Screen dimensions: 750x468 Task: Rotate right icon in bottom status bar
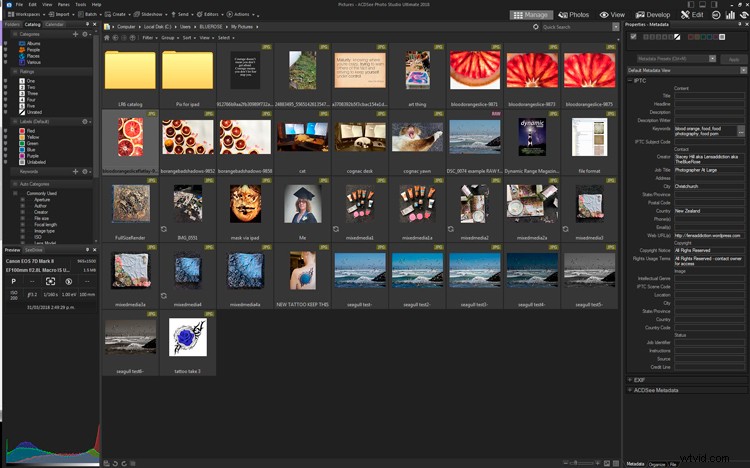(x=124, y=463)
